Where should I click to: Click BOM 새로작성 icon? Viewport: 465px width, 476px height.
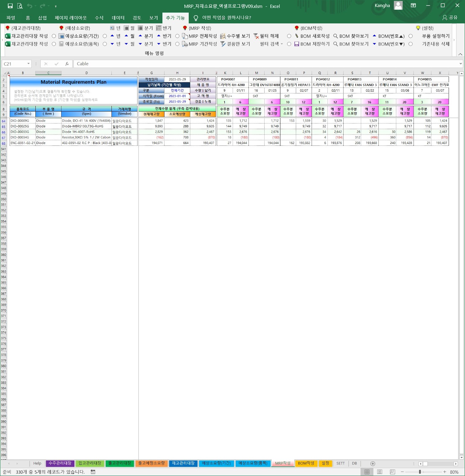coord(296,36)
